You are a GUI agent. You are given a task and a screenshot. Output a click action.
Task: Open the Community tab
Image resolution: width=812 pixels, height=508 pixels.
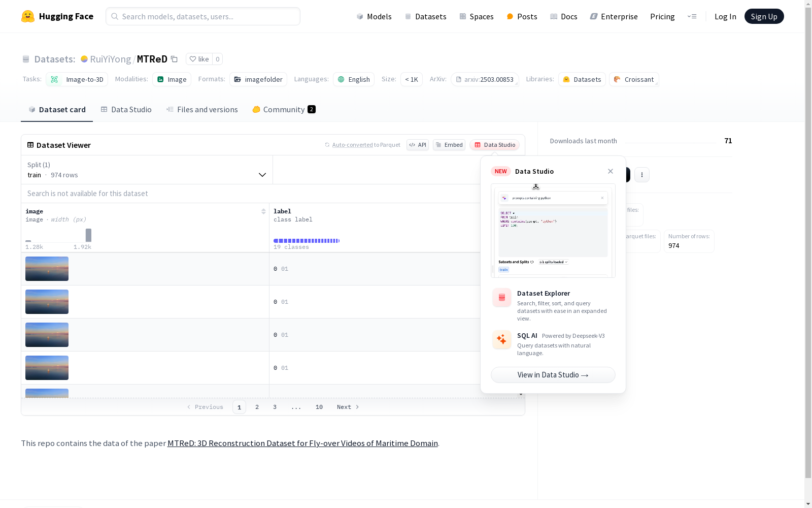tap(284, 109)
